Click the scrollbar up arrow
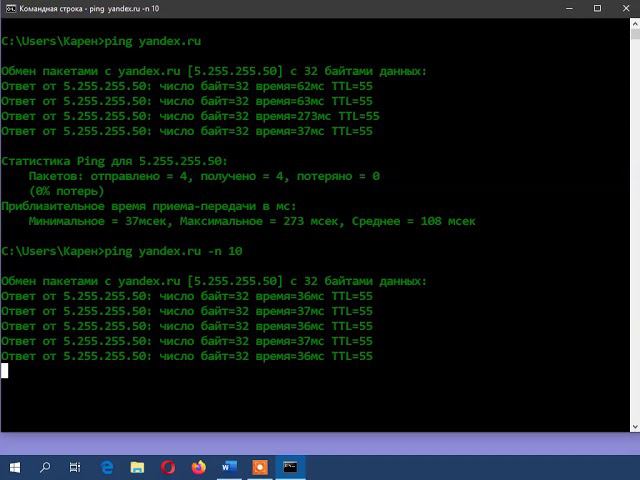Image resolution: width=640 pixels, height=480 pixels. coord(635,24)
